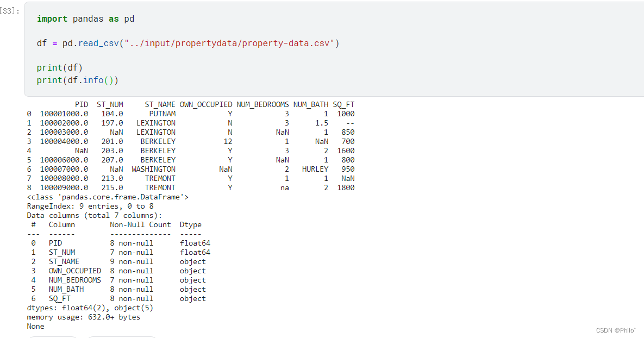Click the SQ_FT header in the printed table
Image resolution: width=644 pixels, height=338 pixels.
(x=343, y=105)
